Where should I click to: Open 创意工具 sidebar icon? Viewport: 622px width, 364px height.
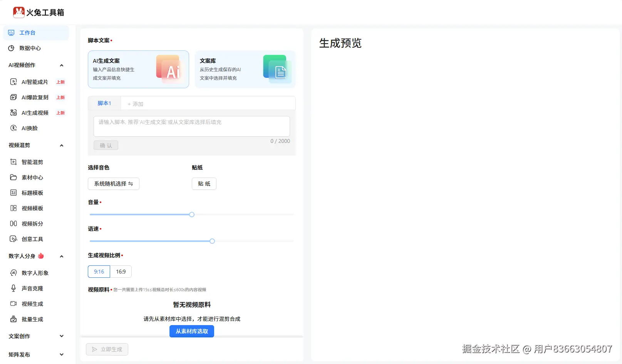(13, 239)
